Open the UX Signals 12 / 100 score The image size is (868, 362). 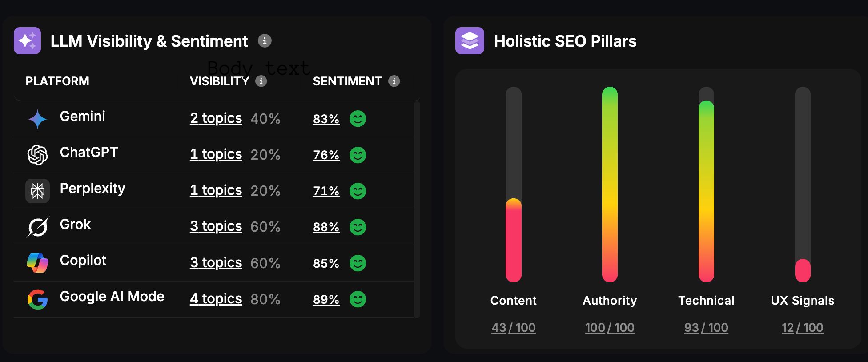pos(802,328)
